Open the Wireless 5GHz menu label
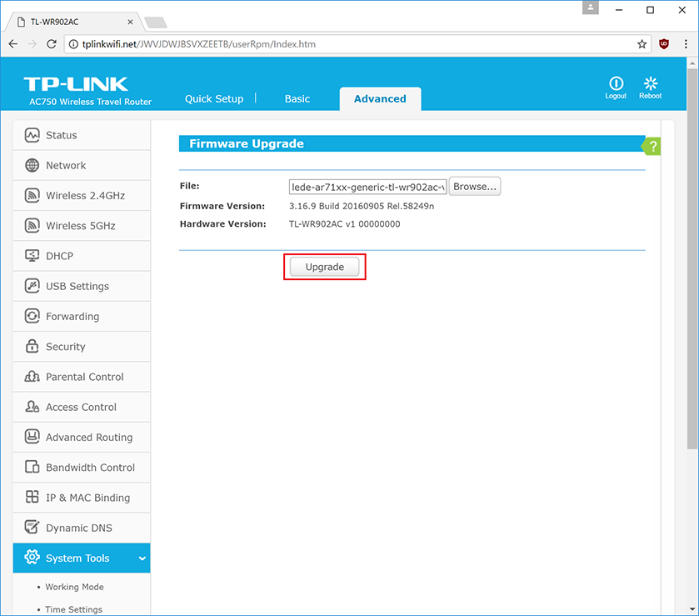Screen dimensions: 699x616 [x=81, y=226]
